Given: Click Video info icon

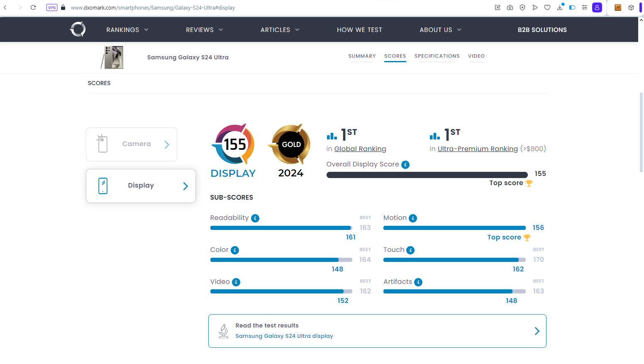Looking at the screenshot, I should pyautogui.click(x=236, y=282).
